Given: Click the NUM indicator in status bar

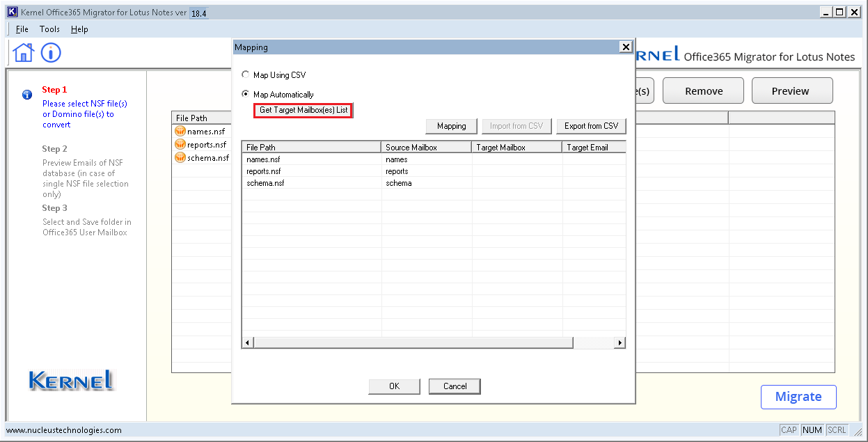Looking at the screenshot, I should point(812,430).
